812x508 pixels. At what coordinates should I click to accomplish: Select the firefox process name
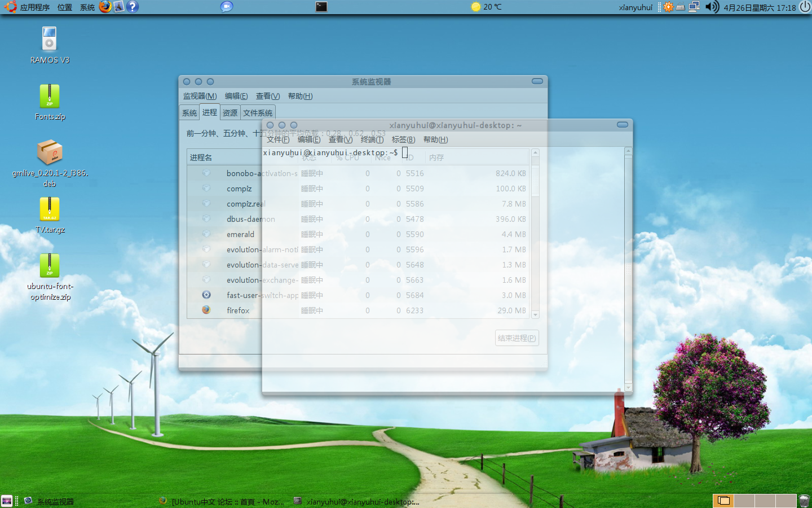[x=238, y=310]
